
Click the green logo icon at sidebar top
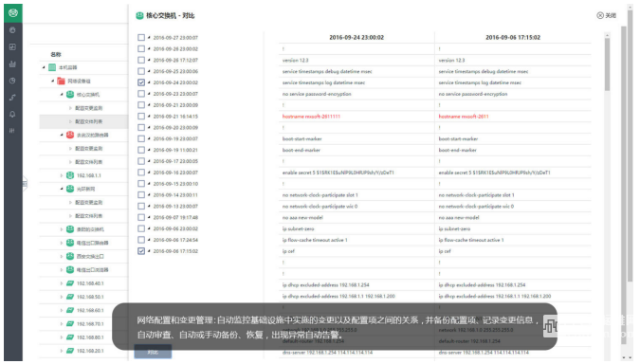pos(13,13)
